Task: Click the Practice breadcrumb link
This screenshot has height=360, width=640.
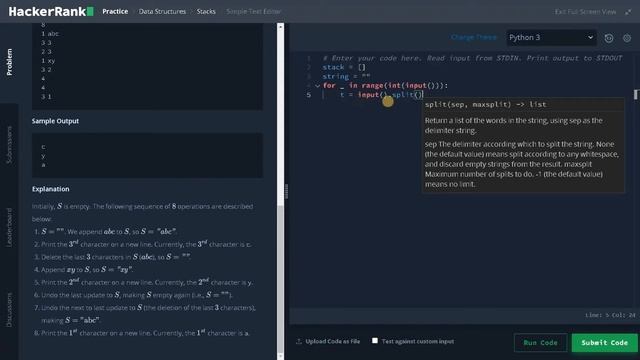Action: (115, 11)
